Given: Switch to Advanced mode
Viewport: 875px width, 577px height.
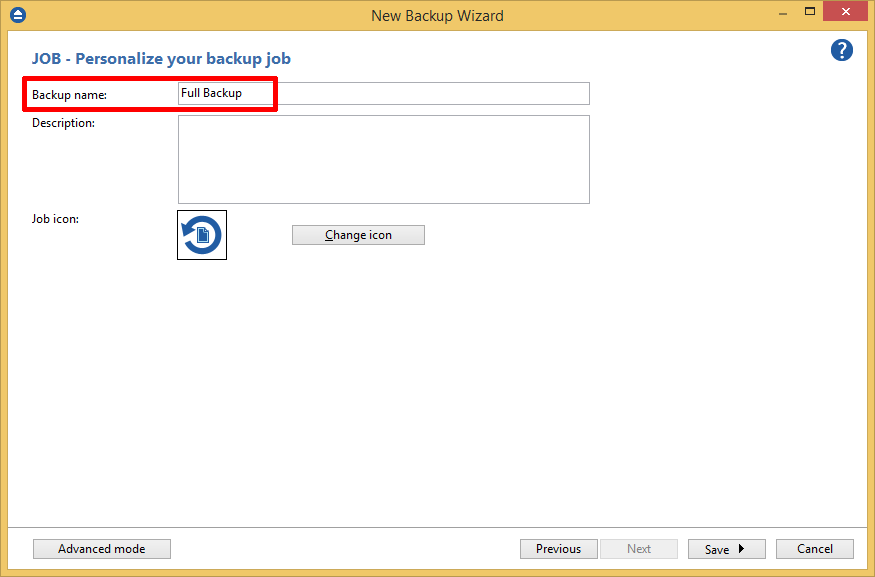Looking at the screenshot, I should click(x=102, y=549).
